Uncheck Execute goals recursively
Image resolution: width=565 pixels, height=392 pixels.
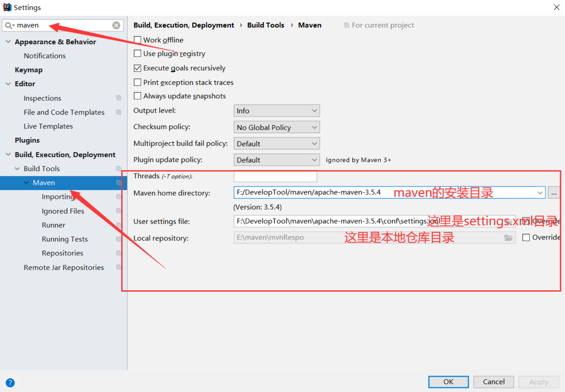138,68
